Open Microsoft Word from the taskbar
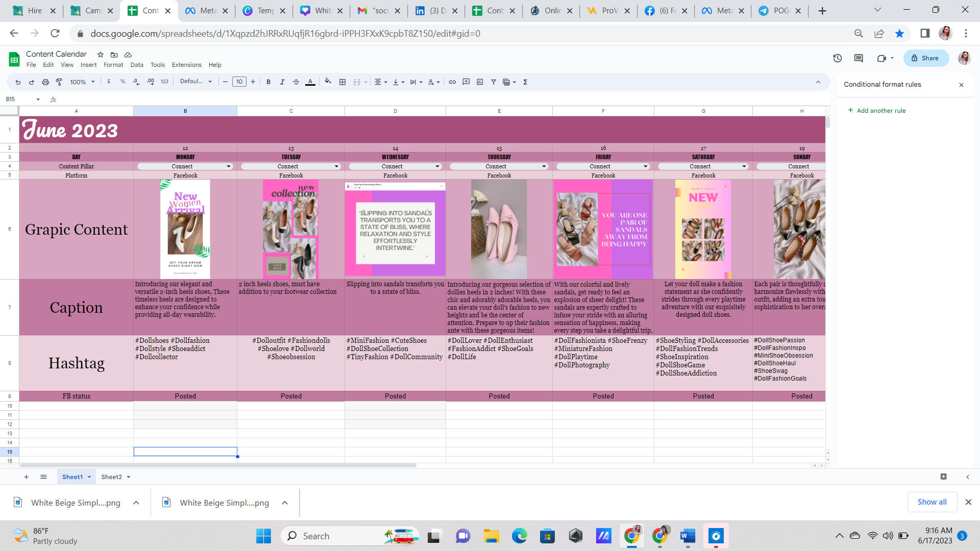 688,536
